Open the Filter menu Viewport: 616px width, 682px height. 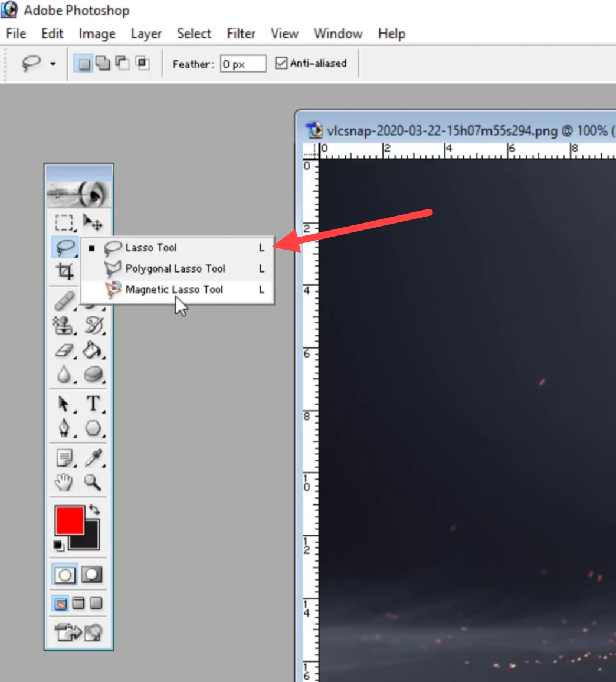241,34
